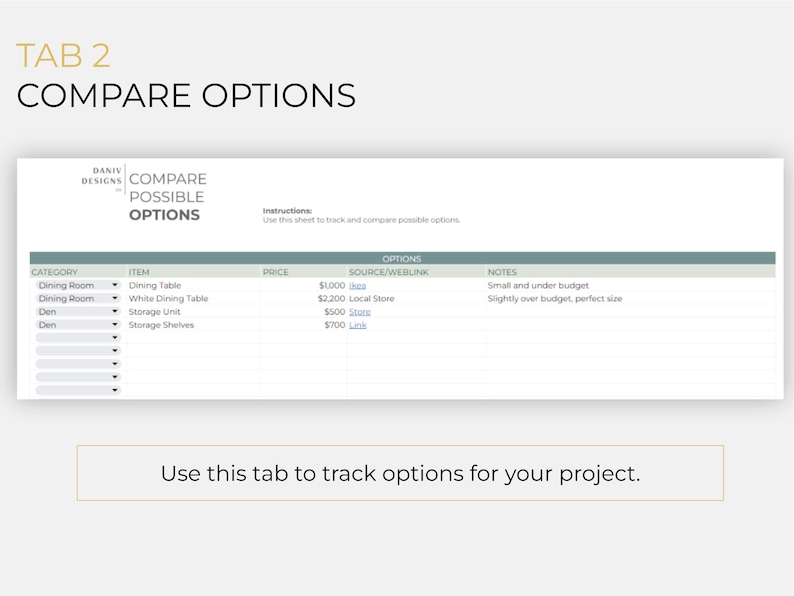Open the first Dining Room category dropdown
This screenshot has width=794, height=596.
pos(78,285)
